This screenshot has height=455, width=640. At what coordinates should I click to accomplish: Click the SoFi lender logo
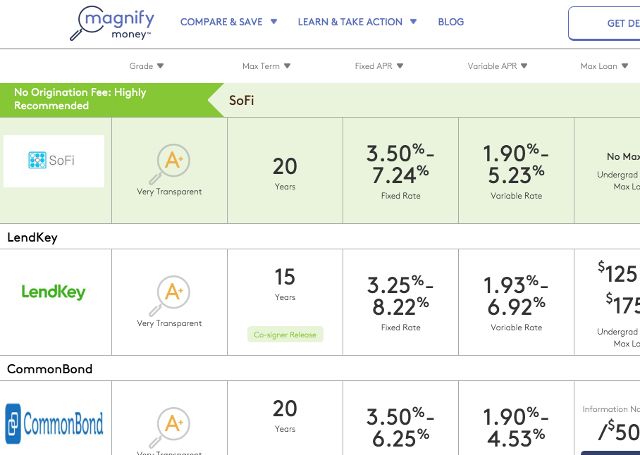click(54, 161)
